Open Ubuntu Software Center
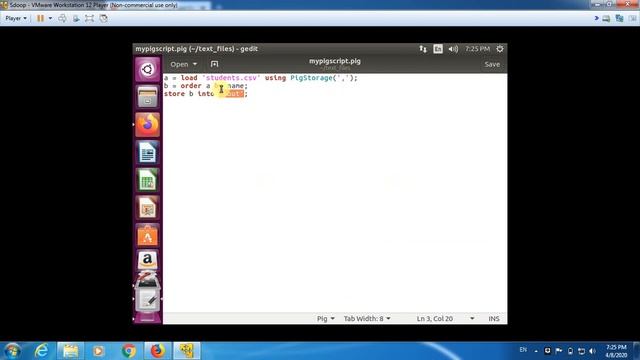Screen dimensions: 640x360 point(147,236)
